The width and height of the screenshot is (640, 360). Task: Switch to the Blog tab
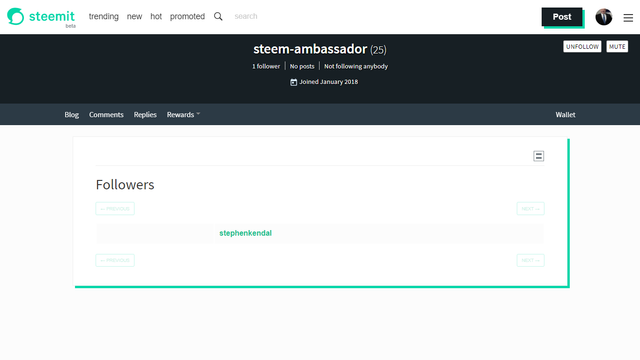[x=71, y=115]
